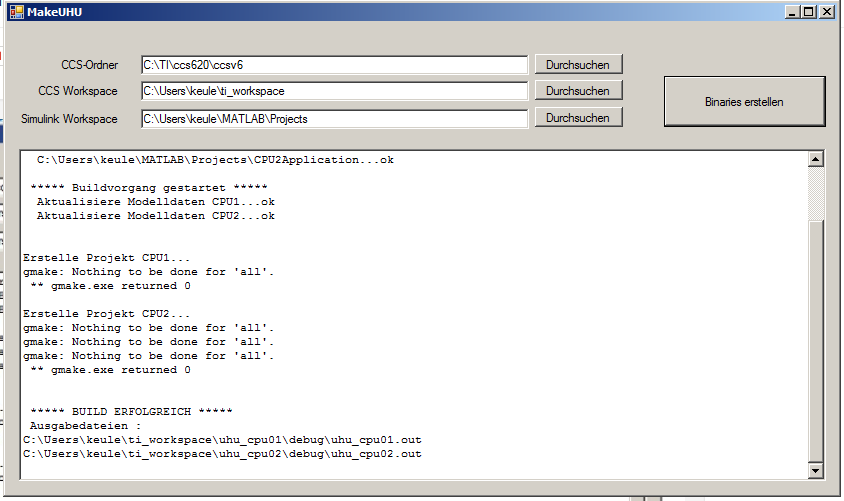Image resolution: width=844 pixels, height=501 pixels.
Task: Click 'Erstelle Projekt CPU1...' log line
Action: (x=107, y=258)
